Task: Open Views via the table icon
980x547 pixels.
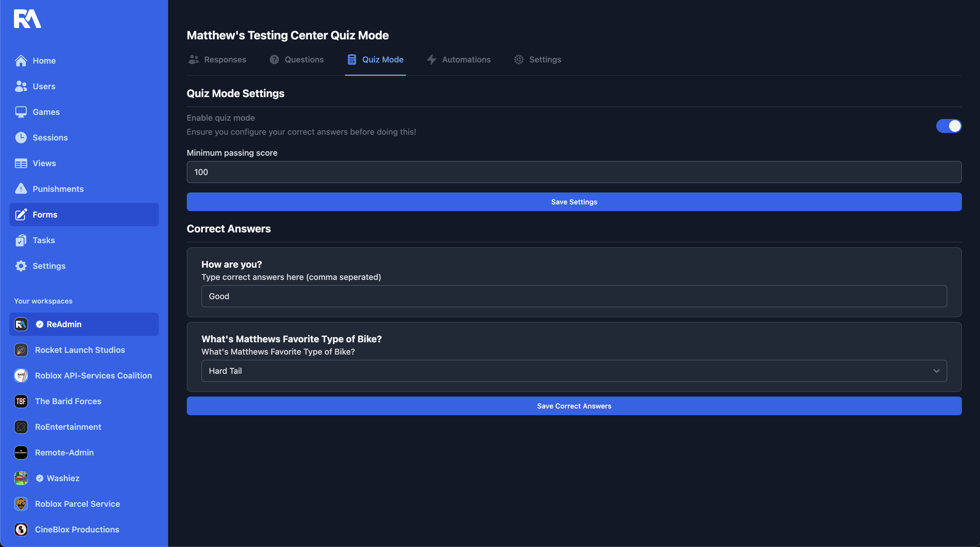Action: point(21,164)
